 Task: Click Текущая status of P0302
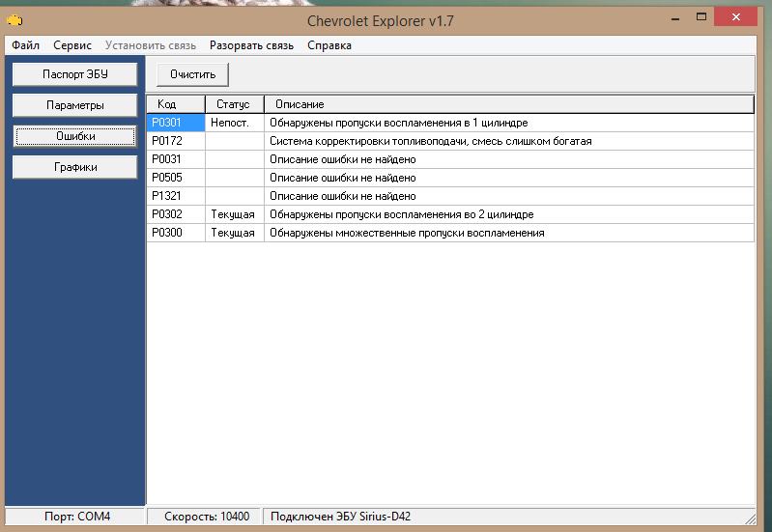[235, 214]
